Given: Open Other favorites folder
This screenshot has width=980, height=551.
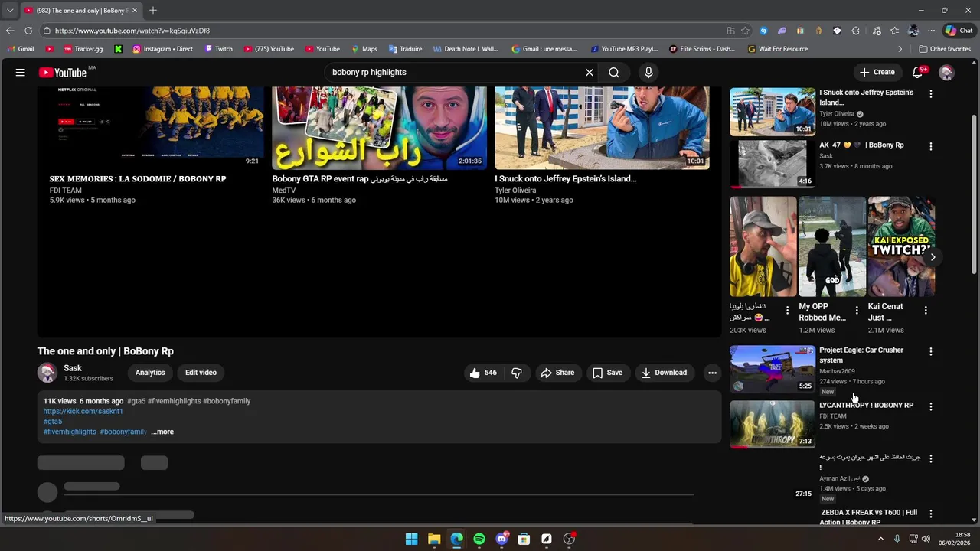Looking at the screenshot, I should click(945, 49).
